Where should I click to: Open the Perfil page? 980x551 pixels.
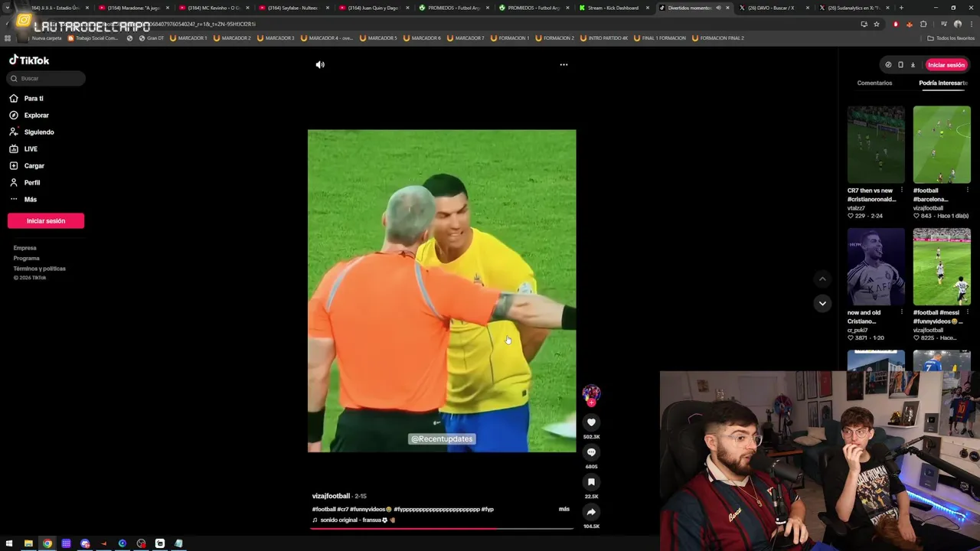(31, 183)
